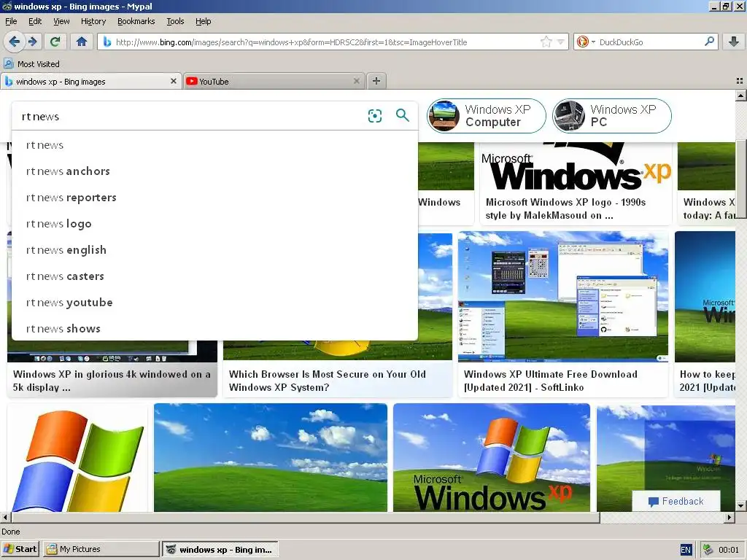
Task: Click the Forward arrow button
Action: [x=33, y=42]
